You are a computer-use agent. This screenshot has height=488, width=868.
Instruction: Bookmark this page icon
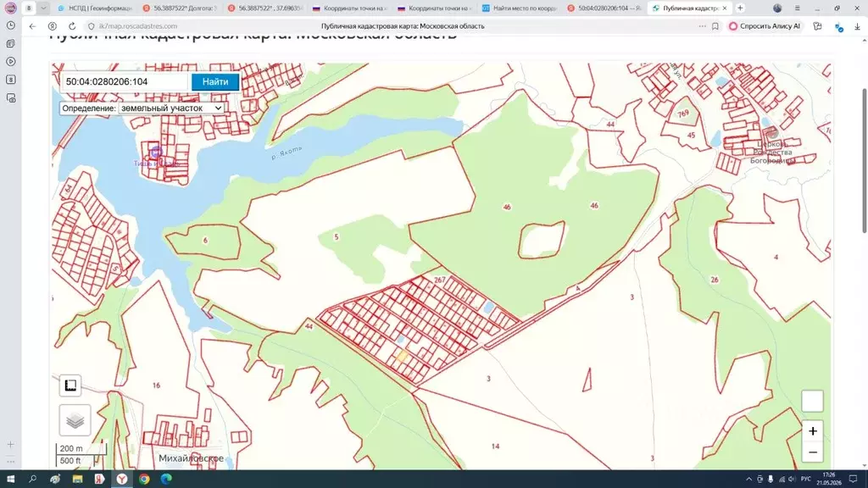click(x=715, y=26)
